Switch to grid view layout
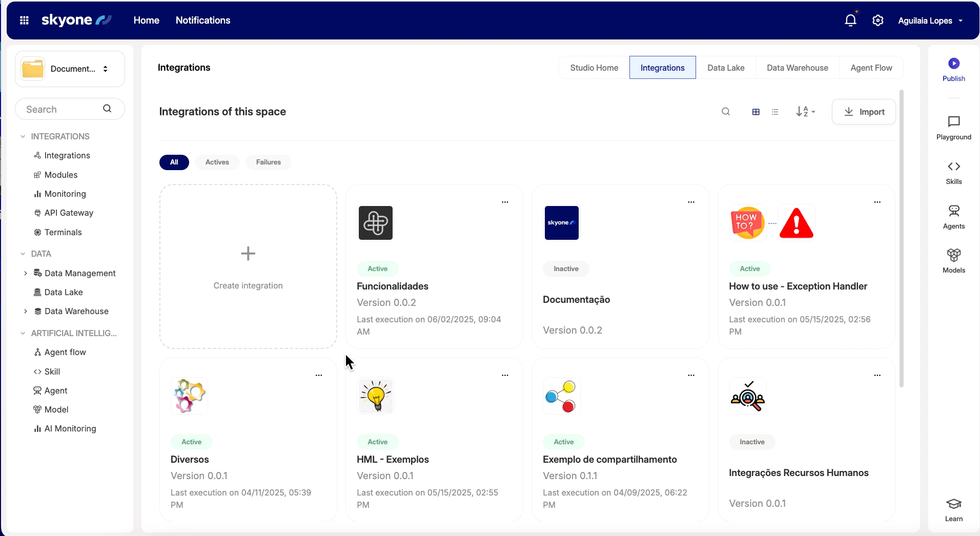Screen dimensions: 980x536 point(756,112)
